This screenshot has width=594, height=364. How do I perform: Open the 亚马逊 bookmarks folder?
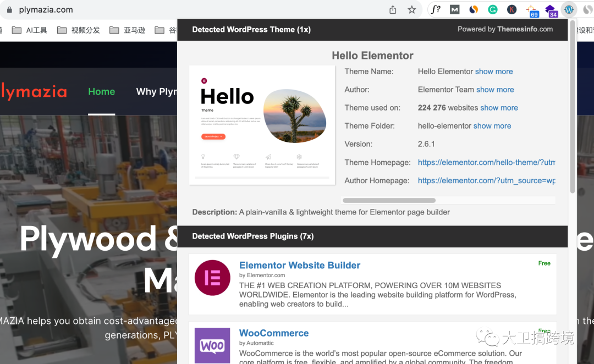click(x=127, y=30)
